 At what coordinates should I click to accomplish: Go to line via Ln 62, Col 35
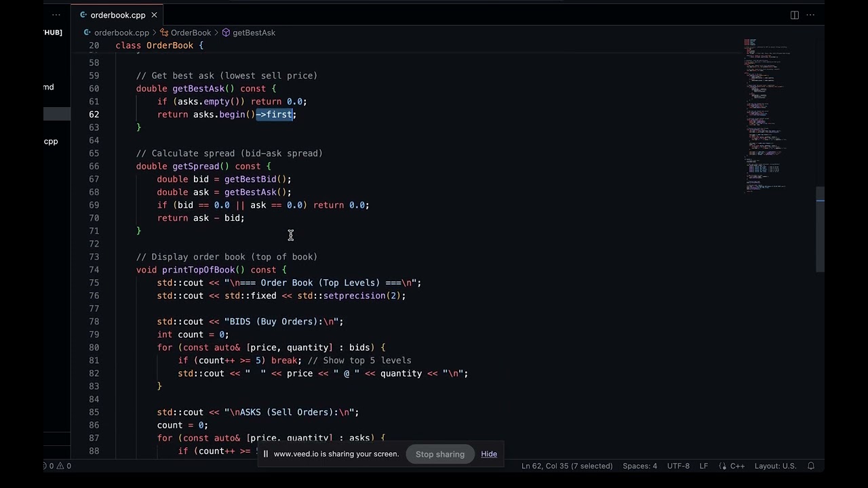click(567, 466)
